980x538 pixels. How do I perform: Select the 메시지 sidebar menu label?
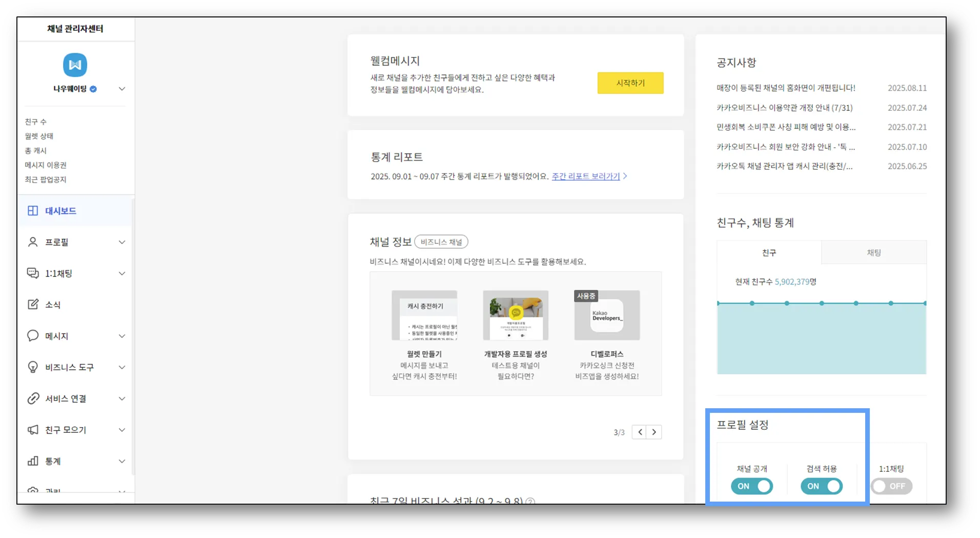click(57, 336)
